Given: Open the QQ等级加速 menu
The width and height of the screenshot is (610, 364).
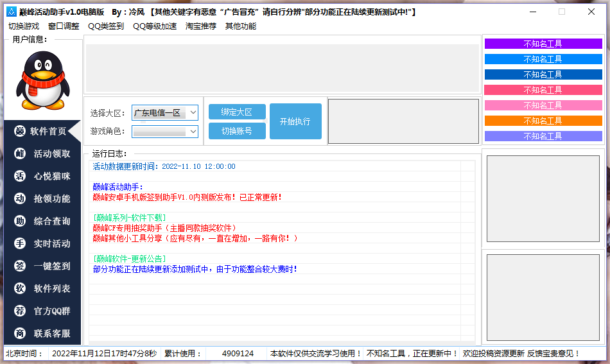Looking at the screenshot, I should point(155,26).
